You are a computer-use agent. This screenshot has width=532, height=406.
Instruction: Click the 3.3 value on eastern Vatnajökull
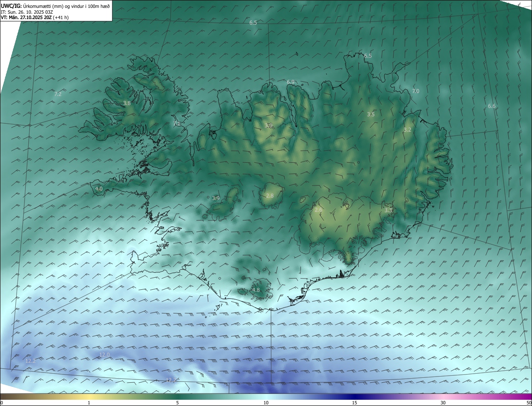[x=388, y=210]
